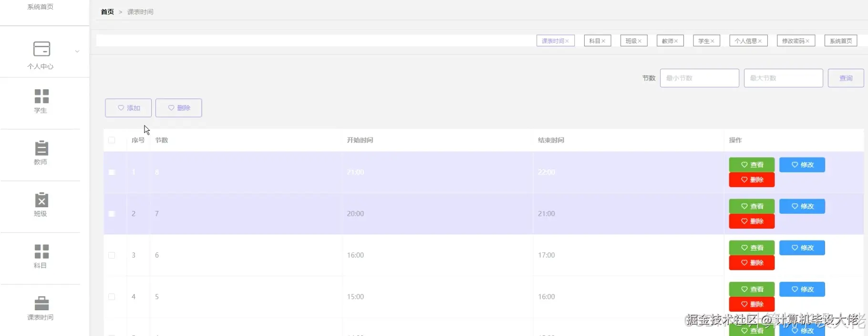This screenshot has width=868, height=336.
Task: Switch to the 课表时间 tab label
Action: pyautogui.click(x=553, y=41)
